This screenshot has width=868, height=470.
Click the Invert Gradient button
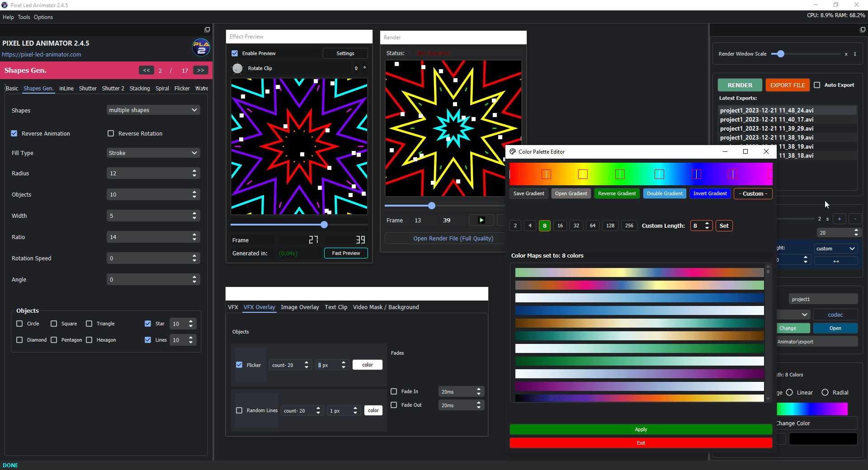click(710, 193)
